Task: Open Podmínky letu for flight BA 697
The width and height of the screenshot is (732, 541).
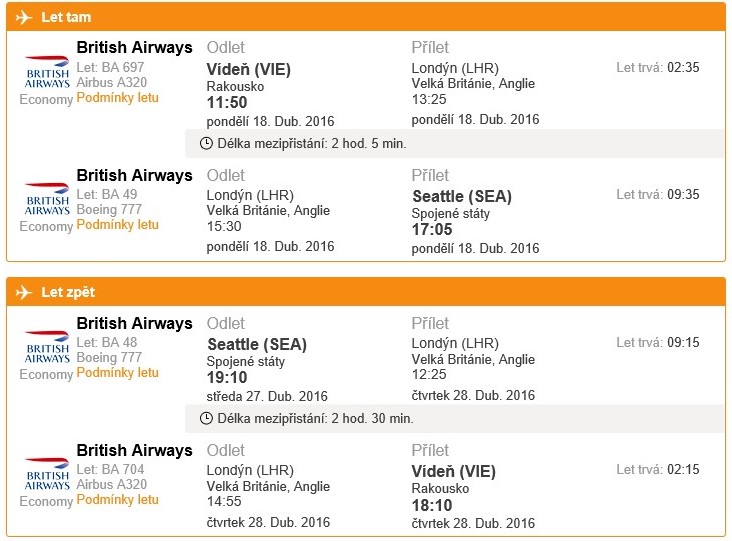Action: tap(118, 98)
